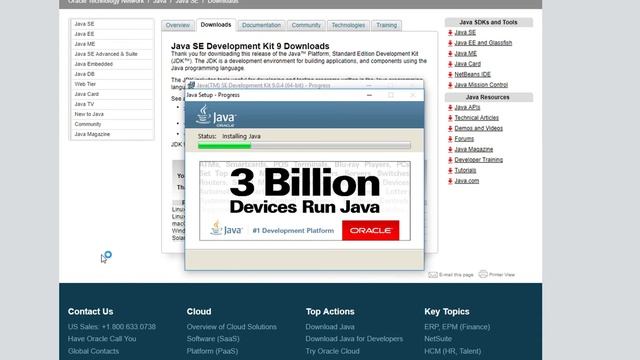Open Try Oracle Cloud footer link
640x360 pixels.
tap(333, 351)
